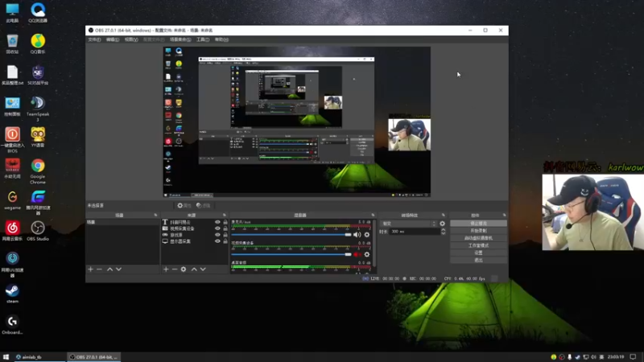Screen dimensions: 644x362
Task: Open 控制面板 (Control Panel) desktop icon
Action: 12,106
